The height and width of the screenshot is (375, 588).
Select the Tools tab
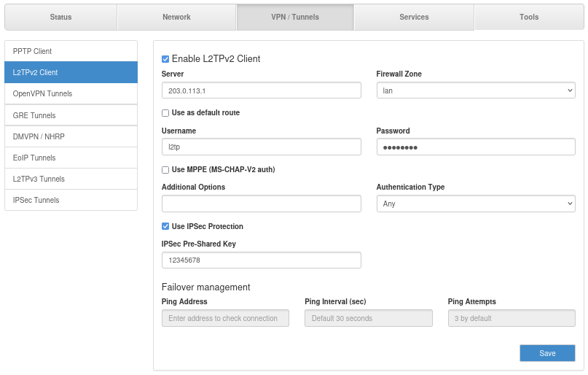[x=529, y=17]
